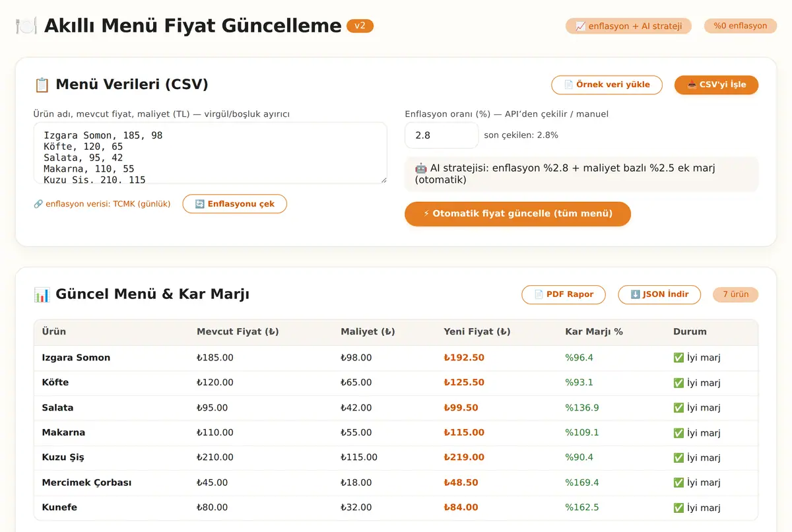Click the ₺210.00 current price for Kuzu Şiş
This screenshot has width=792, height=532.
click(x=215, y=457)
